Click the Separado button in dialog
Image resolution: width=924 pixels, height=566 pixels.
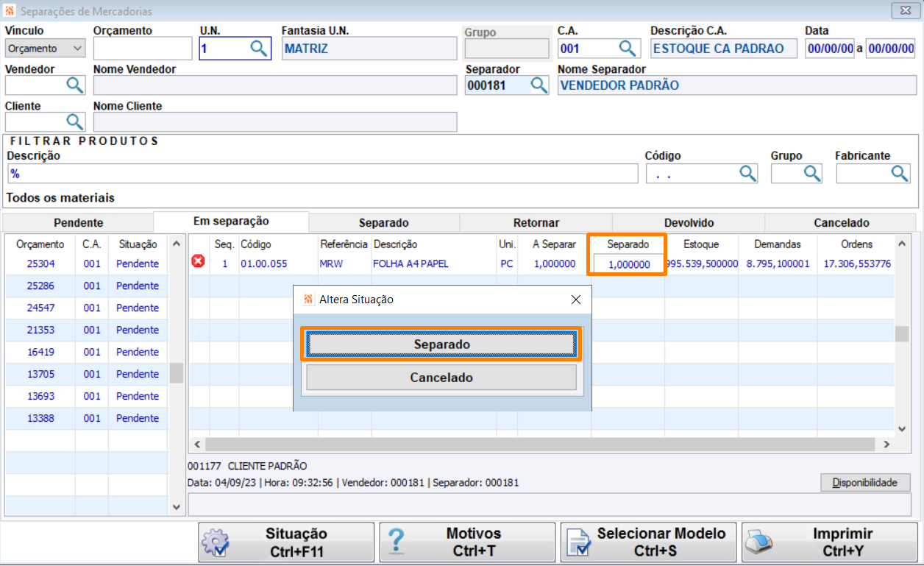pyautogui.click(x=441, y=344)
